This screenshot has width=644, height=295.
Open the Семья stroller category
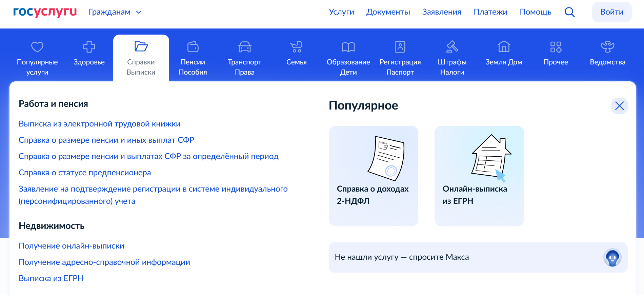(296, 47)
